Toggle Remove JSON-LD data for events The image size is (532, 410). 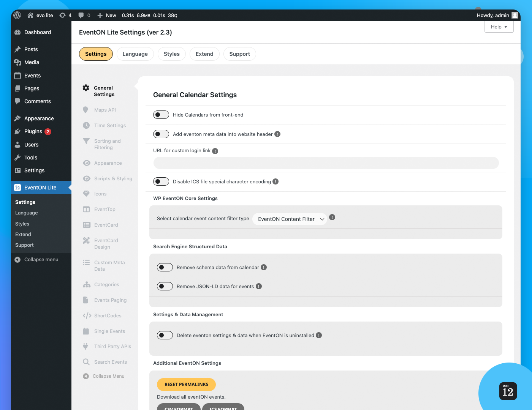[165, 286]
